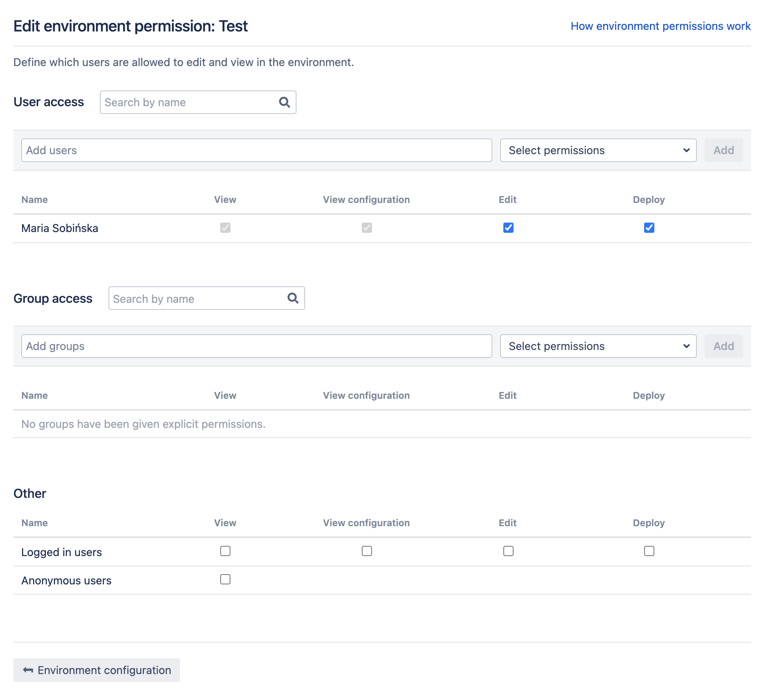Click the page title Edit environment permission: Test

point(131,26)
